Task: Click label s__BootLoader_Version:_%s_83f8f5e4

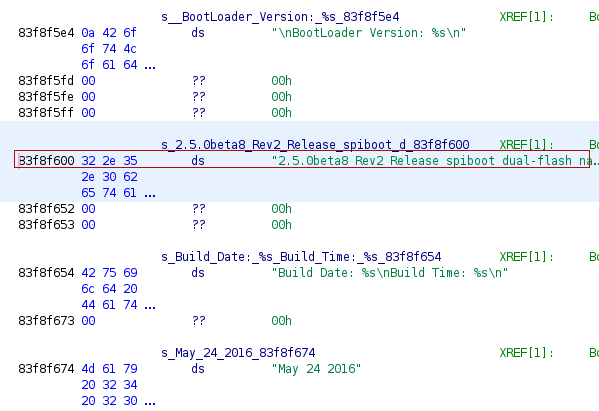Action: point(280,17)
